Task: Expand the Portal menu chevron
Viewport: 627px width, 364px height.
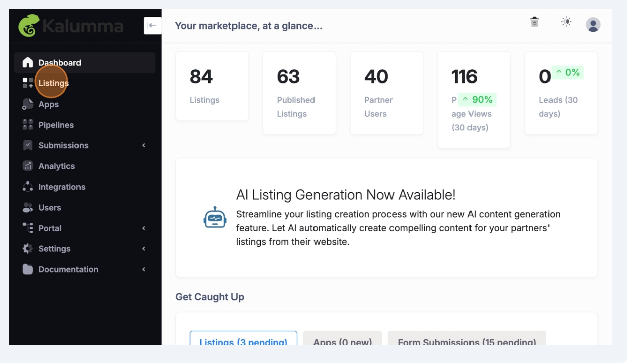Action: pyautogui.click(x=144, y=228)
